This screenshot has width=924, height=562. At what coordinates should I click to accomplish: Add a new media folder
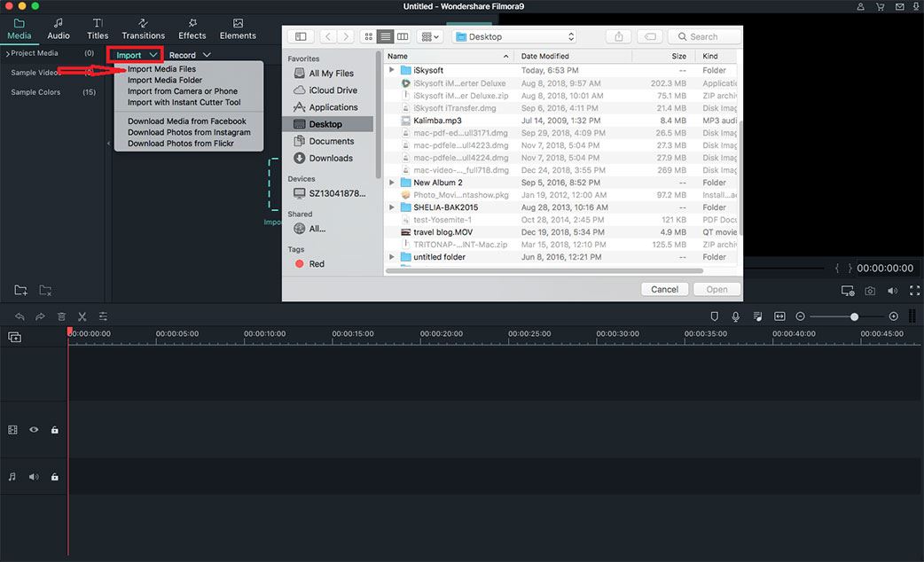point(20,290)
